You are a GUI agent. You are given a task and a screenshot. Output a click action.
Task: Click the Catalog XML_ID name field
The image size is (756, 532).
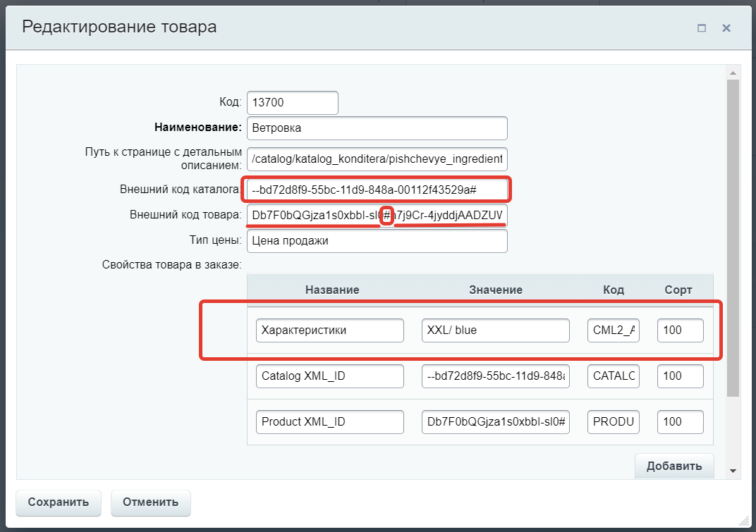click(x=330, y=376)
